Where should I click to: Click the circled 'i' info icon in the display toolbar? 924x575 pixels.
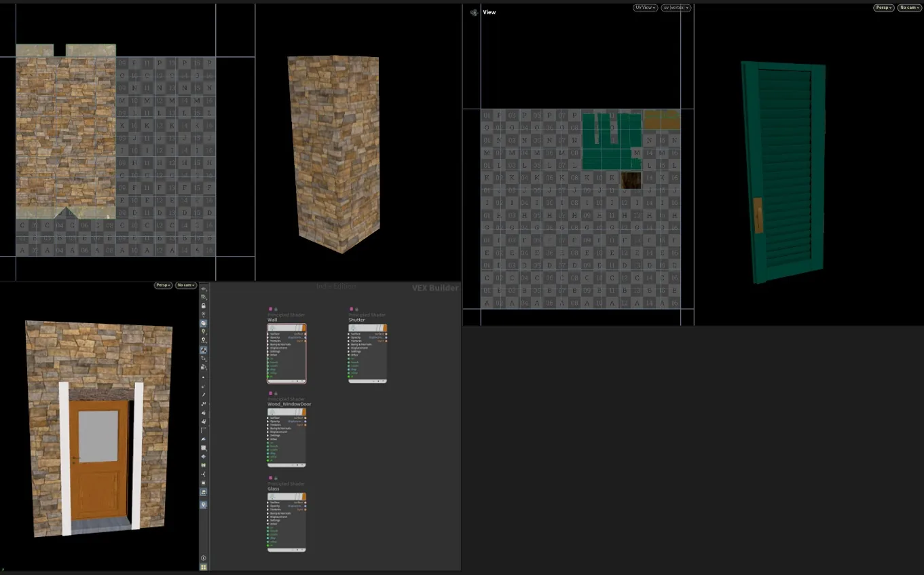(204, 558)
